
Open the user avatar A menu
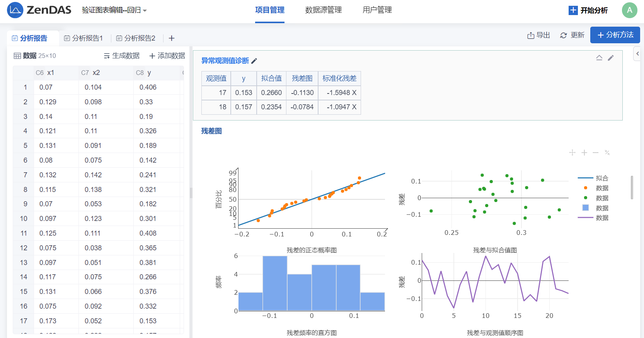(x=629, y=10)
